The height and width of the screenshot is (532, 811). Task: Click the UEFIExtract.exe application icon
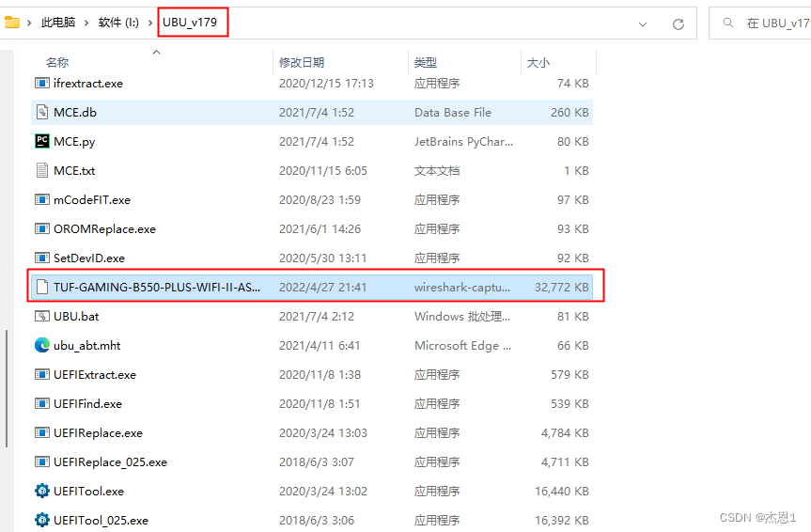click(x=42, y=374)
